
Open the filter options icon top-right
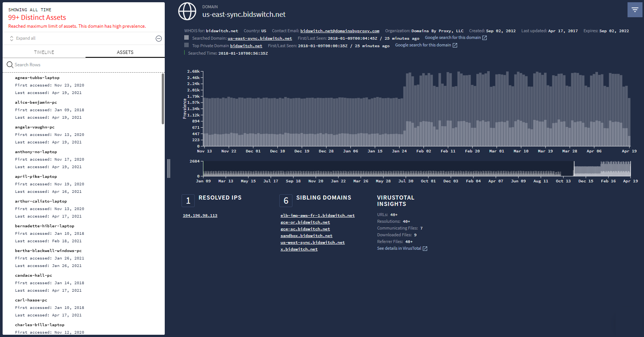pos(635,9)
